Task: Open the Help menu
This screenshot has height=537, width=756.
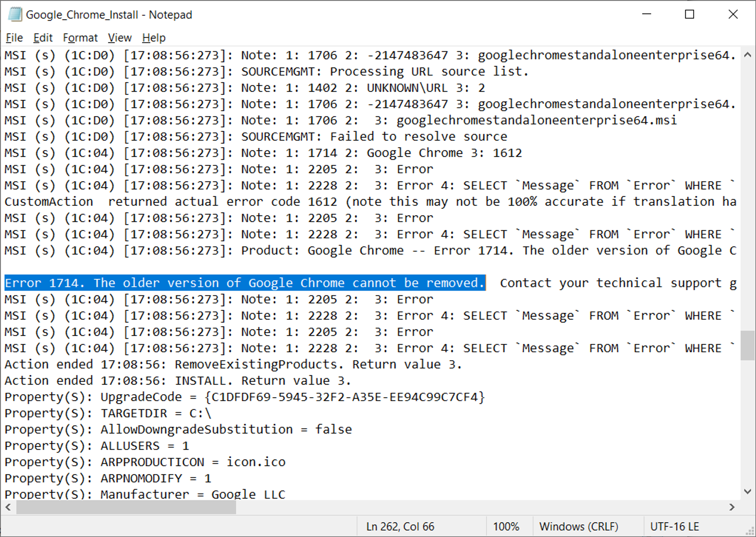Action: [x=154, y=38]
